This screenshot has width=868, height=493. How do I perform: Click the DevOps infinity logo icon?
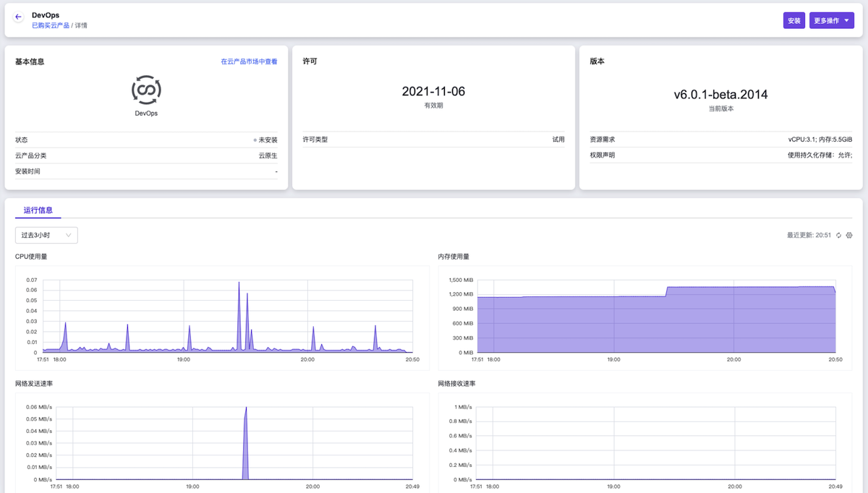(x=146, y=90)
